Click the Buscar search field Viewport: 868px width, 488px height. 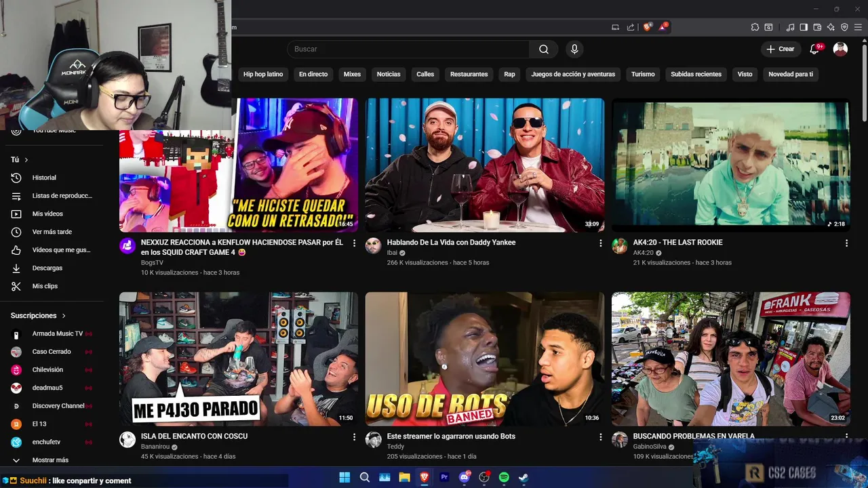pos(408,49)
